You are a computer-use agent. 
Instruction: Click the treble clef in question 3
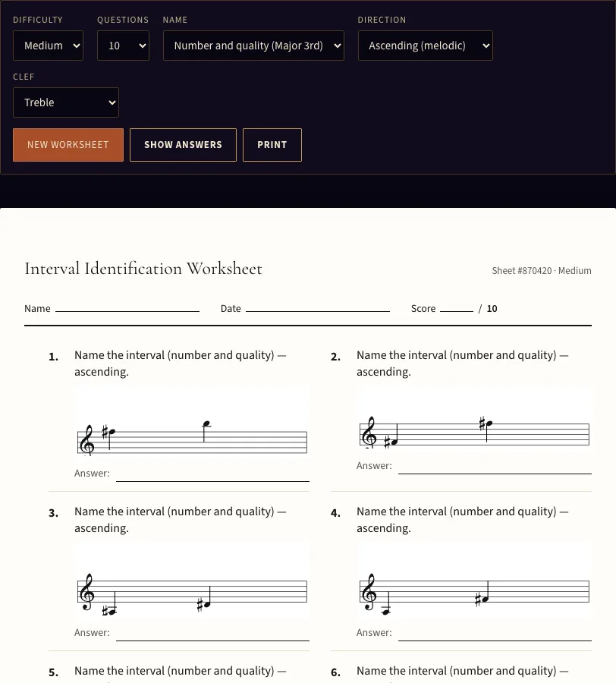[87, 591]
